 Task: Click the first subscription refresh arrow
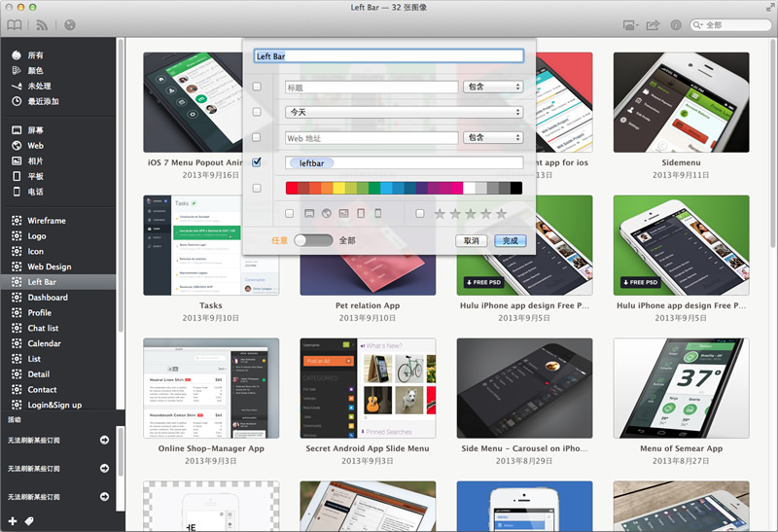click(x=104, y=440)
